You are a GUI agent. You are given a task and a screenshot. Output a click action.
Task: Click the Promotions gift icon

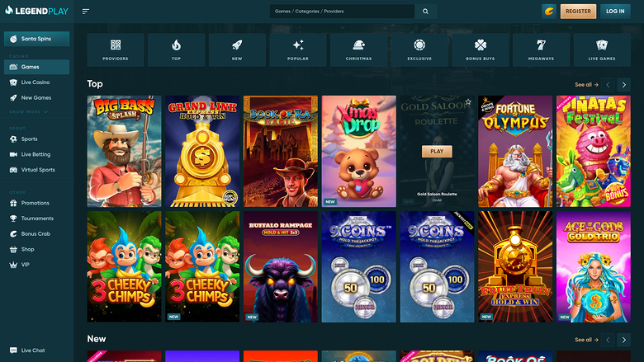pyautogui.click(x=13, y=203)
